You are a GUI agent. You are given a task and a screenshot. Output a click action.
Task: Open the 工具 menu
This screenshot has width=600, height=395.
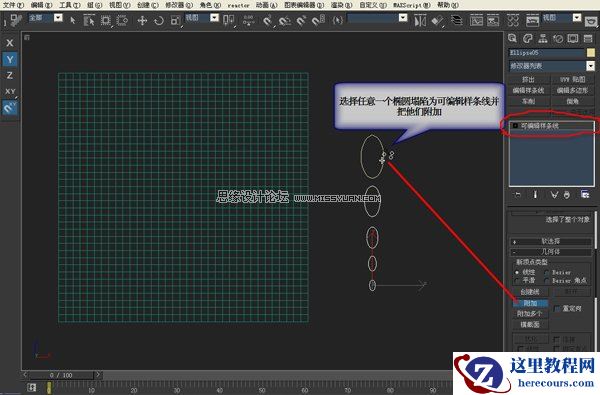coord(70,5)
